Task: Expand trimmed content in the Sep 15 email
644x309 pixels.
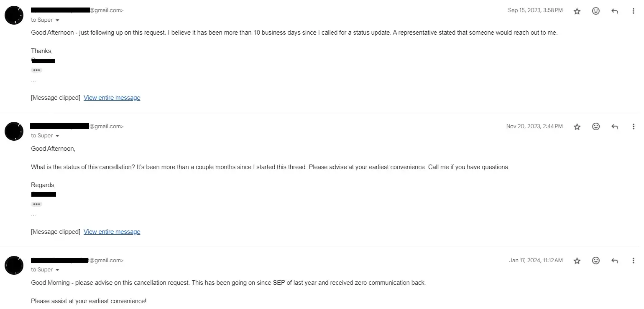Action: click(37, 70)
